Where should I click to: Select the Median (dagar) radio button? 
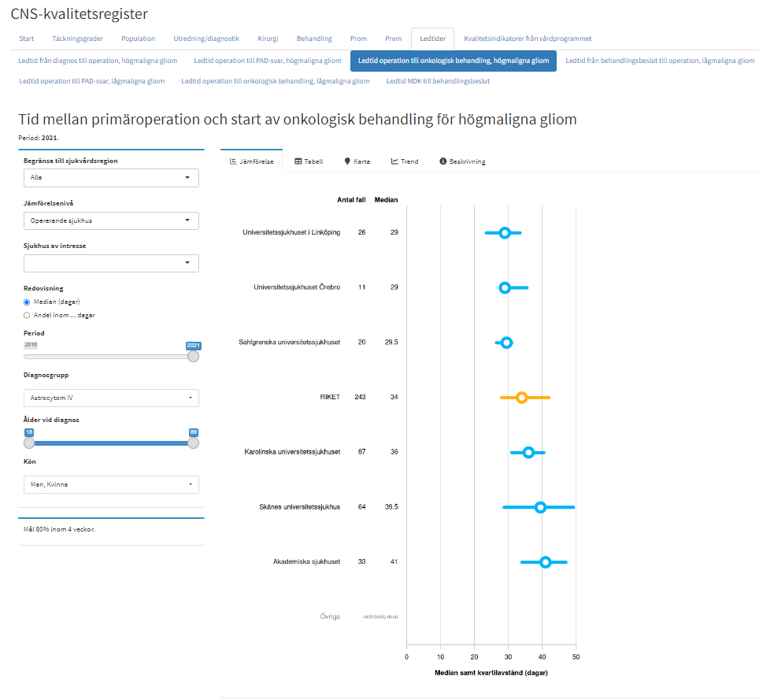click(x=26, y=302)
